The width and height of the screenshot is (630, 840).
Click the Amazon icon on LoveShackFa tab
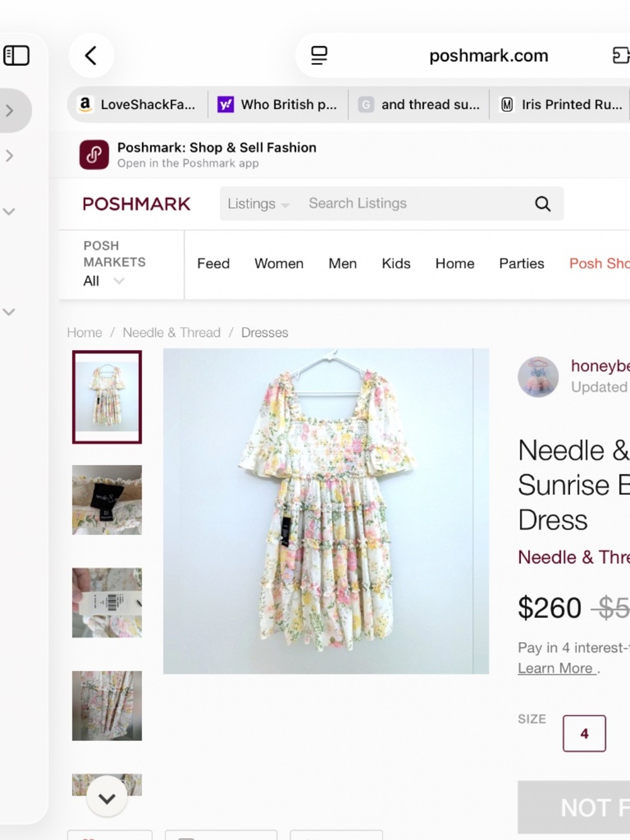pos(85,105)
